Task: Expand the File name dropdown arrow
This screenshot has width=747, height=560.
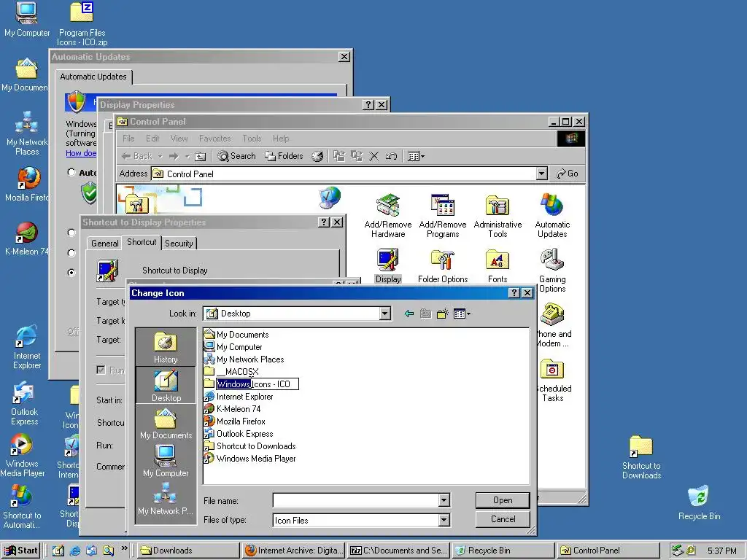Action: pyautogui.click(x=444, y=500)
